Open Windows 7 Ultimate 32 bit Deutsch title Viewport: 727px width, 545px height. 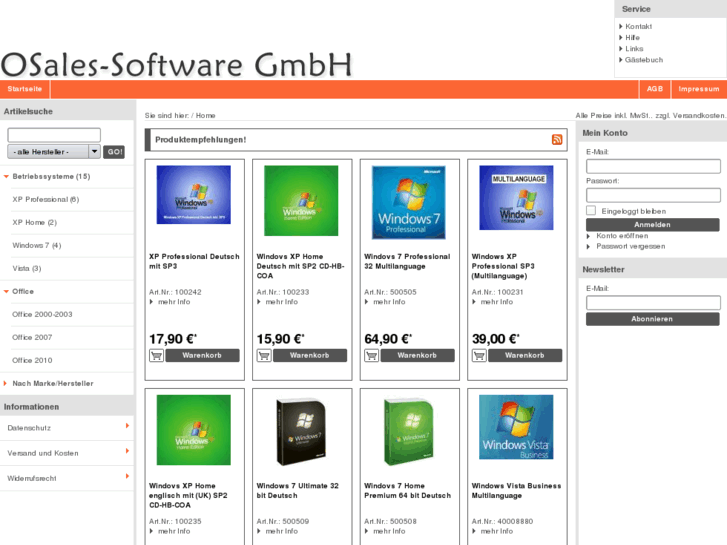(298, 491)
